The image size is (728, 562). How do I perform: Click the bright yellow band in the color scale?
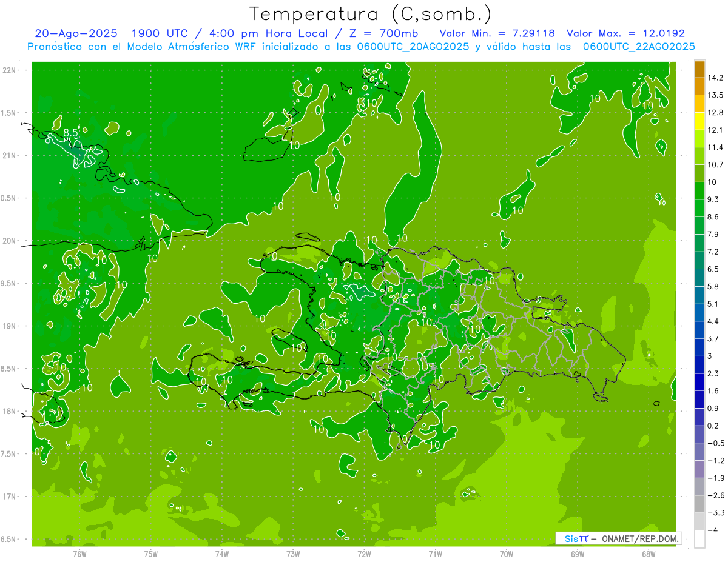tap(699, 121)
